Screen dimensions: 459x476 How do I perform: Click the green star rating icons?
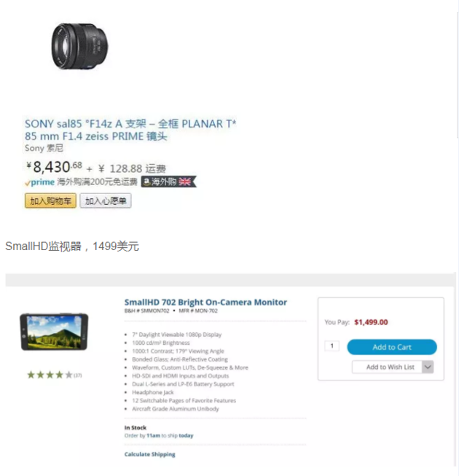pos(50,375)
